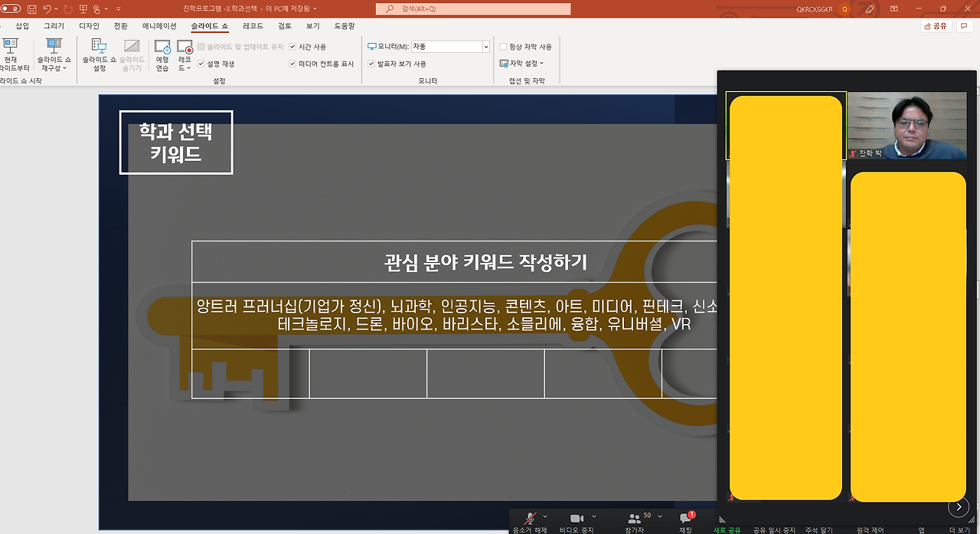Toggle the AutoSave switch
Viewport: 980px width, 534px height.
point(10,9)
